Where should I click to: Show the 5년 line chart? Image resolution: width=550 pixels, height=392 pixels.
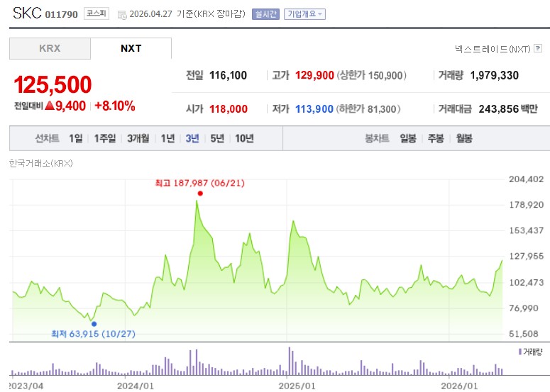tap(217, 138)
